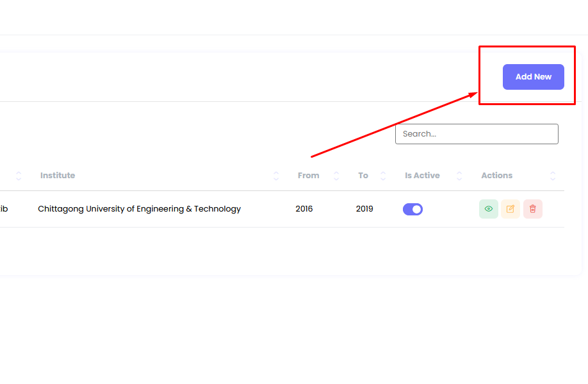Click the Actions column header
Image resolution: width=588 pixels, height=384 pixels.
[x=496, y=176]
